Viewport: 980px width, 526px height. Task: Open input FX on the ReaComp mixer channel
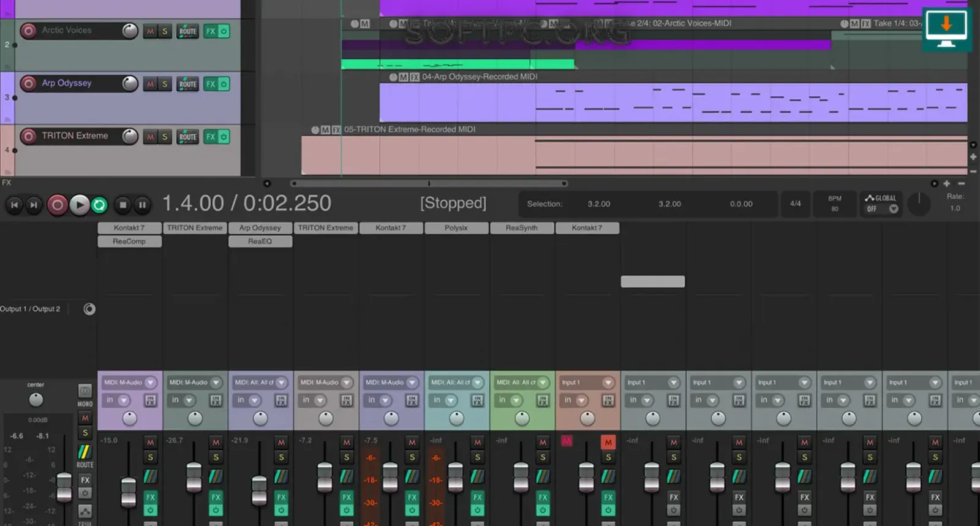pyautogui.click(x=150, y=400)
